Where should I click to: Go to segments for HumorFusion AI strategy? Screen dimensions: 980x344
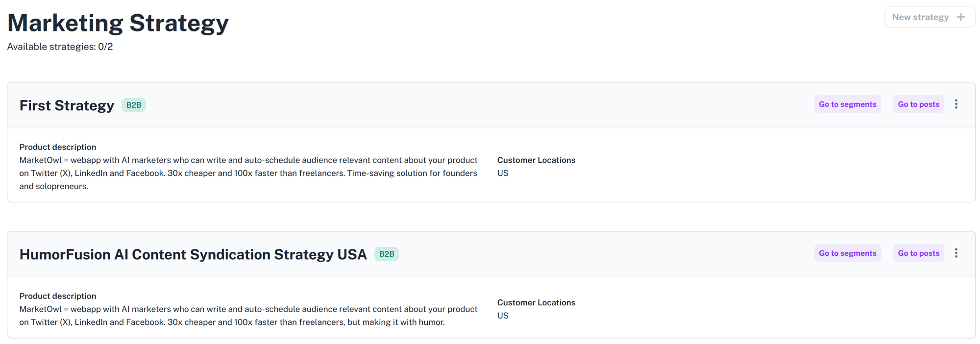click(848, 253)
